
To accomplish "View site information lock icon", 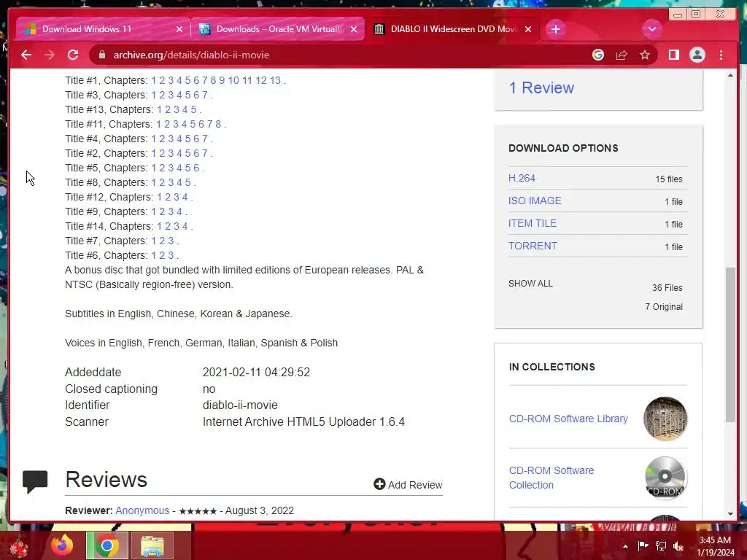I will point(102,55).
